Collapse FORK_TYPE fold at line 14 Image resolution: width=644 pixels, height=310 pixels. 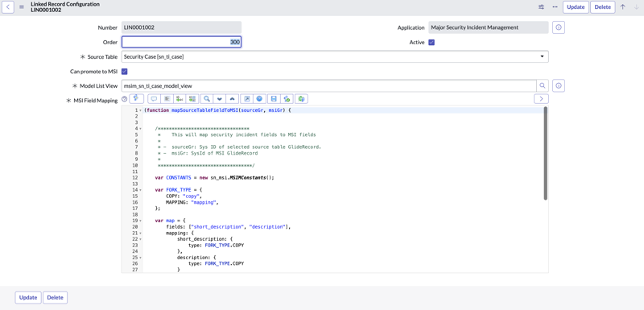click(140, 190)
